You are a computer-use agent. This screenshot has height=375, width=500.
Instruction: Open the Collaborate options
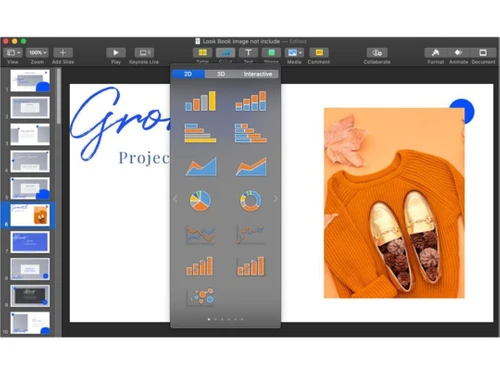[x=377, y=53]
